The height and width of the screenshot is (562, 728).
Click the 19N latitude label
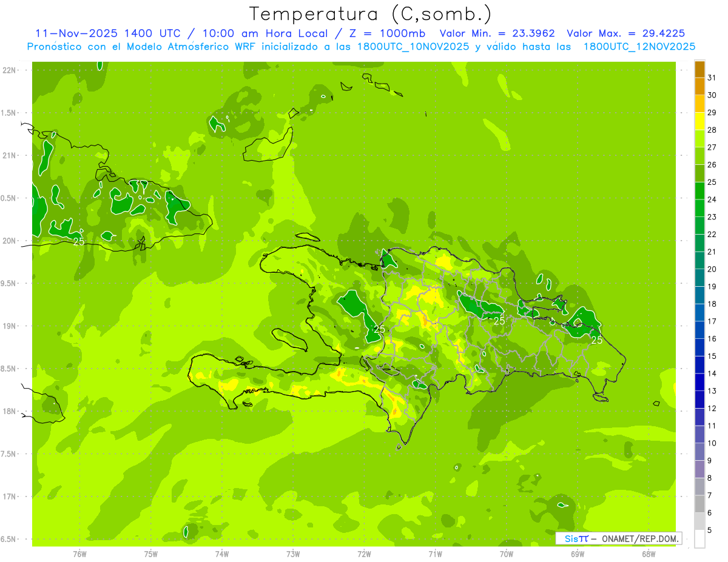click(x=9, y=326)
